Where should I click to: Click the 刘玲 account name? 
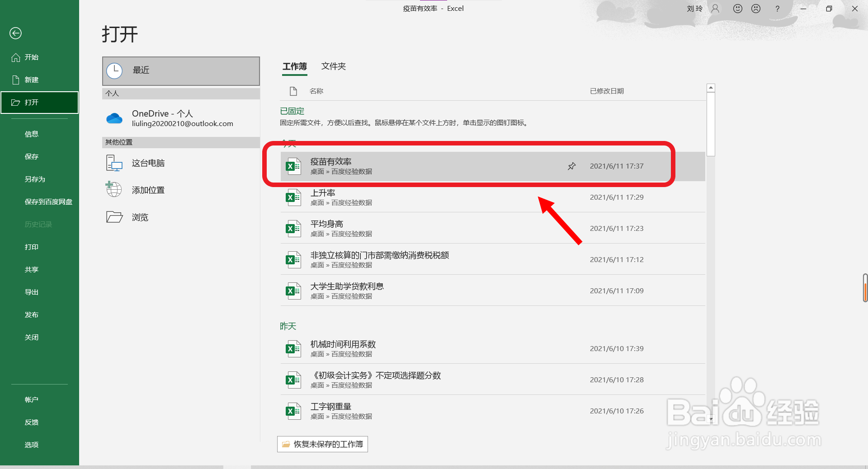click(x=695, y=9)
